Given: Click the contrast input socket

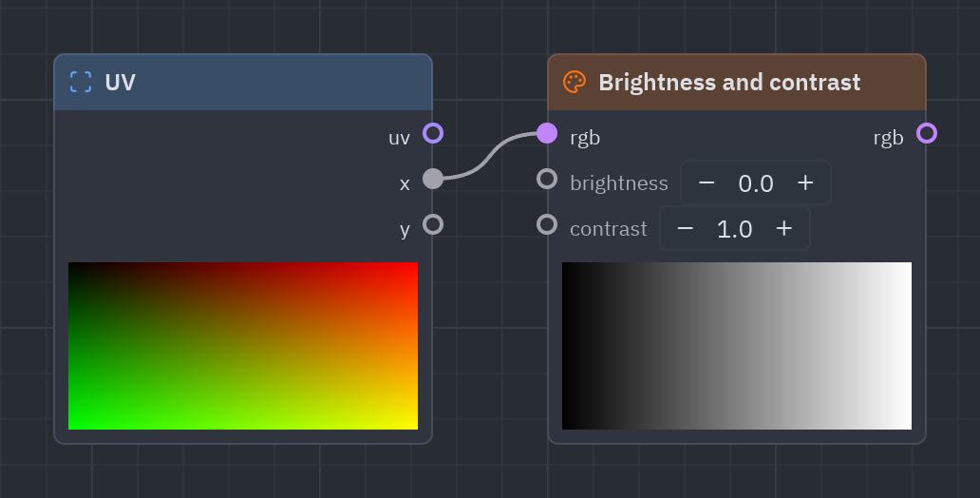Looking at the screenshot, I should [547, 224].
